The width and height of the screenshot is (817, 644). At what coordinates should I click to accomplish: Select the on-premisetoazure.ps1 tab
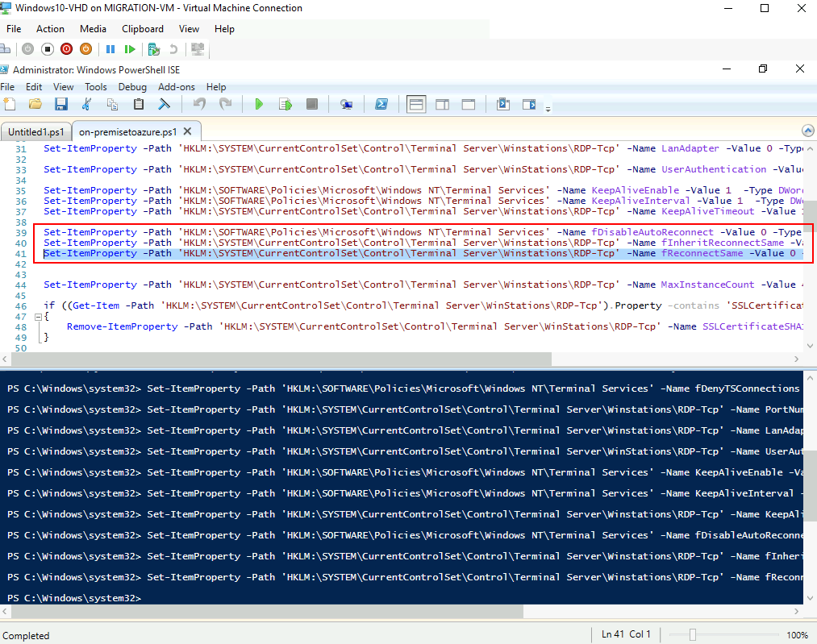[x=127, y=131]
